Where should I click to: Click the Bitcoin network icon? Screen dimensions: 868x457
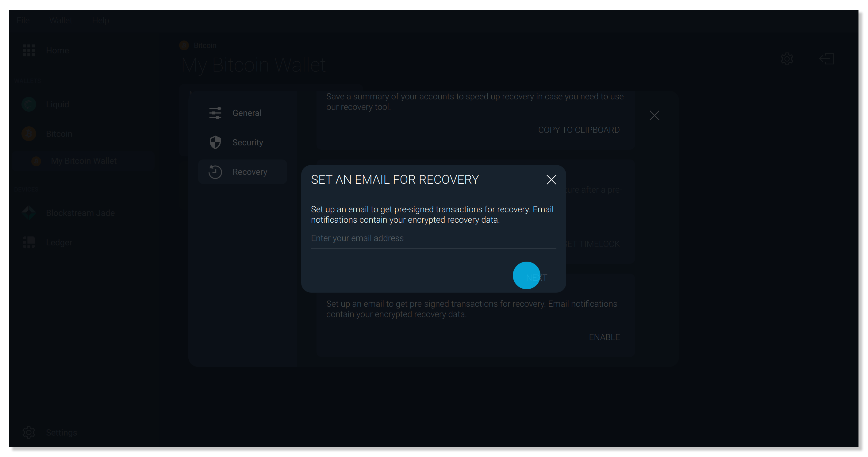point(29,134)
